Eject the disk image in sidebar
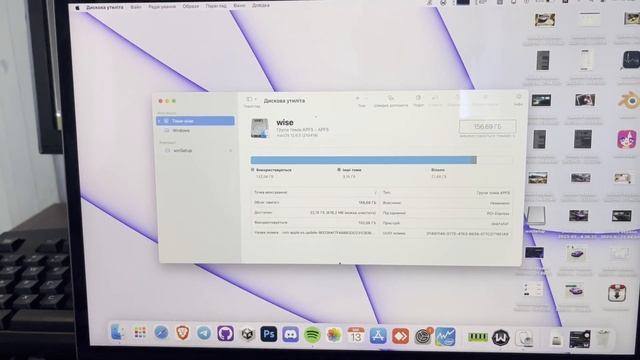This screenshot has height=360, width=640. (x=231, y=151)
